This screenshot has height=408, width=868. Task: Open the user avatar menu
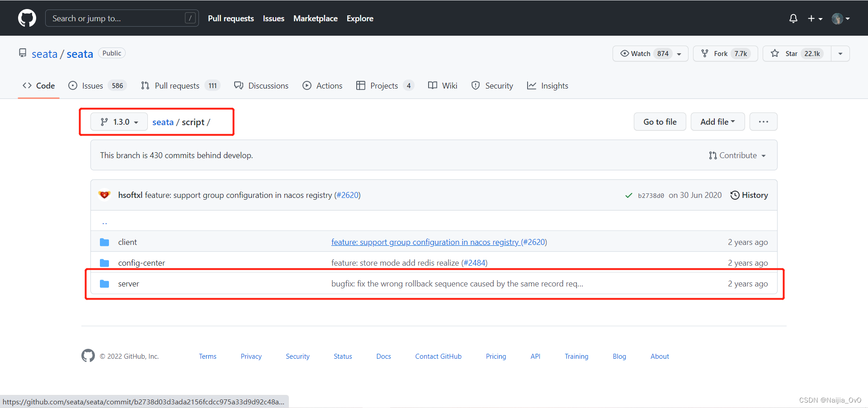pos(840,19)
